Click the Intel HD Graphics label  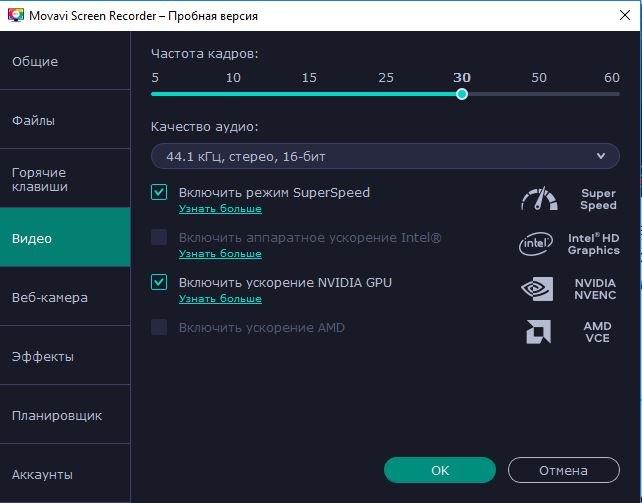(594, 244)
